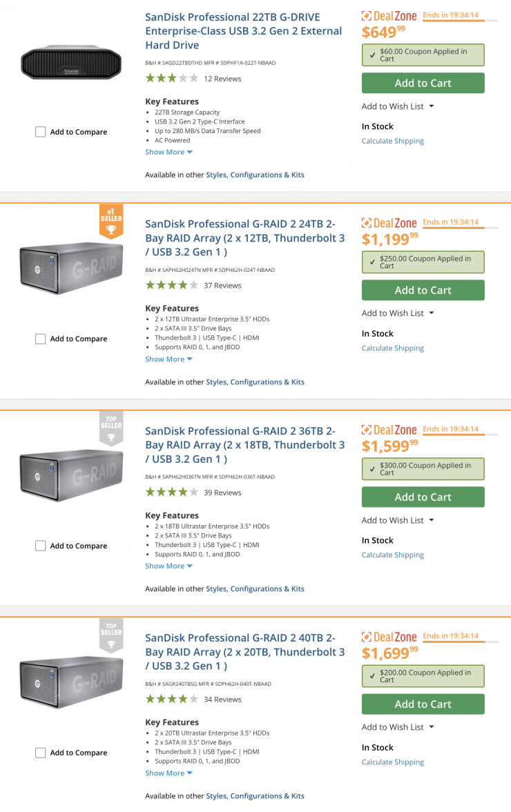Click DealZone logo on 24TB G-RAID
The image size is (511, 812).
[x=389, y=223]
